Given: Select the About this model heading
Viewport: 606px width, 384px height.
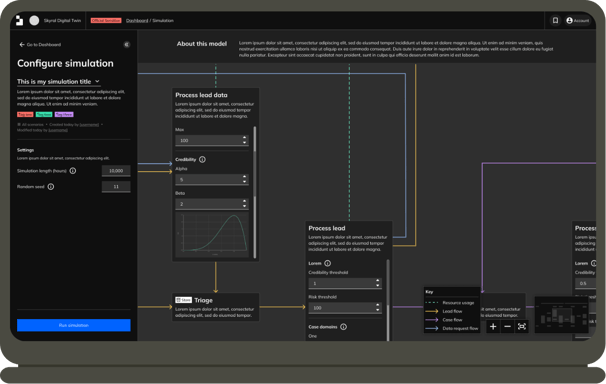Looking at the screenshot, I should click(x=202, y=44).
